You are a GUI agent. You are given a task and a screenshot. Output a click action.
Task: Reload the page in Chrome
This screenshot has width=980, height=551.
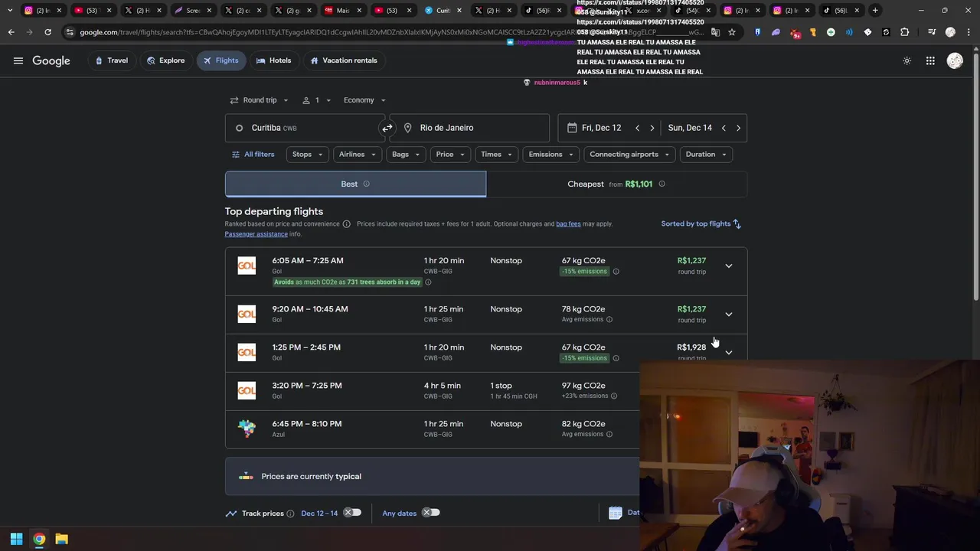pos(47,32)
